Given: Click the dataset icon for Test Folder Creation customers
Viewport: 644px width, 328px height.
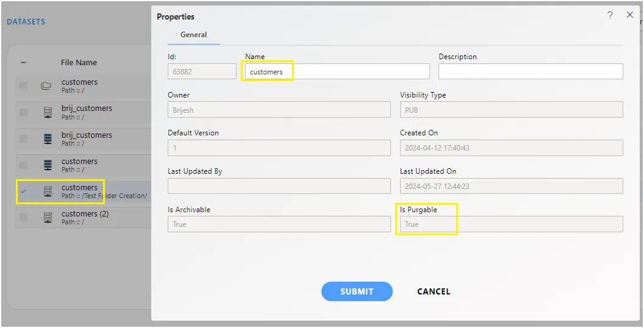Looking at the screenshot, I should 48,191.
